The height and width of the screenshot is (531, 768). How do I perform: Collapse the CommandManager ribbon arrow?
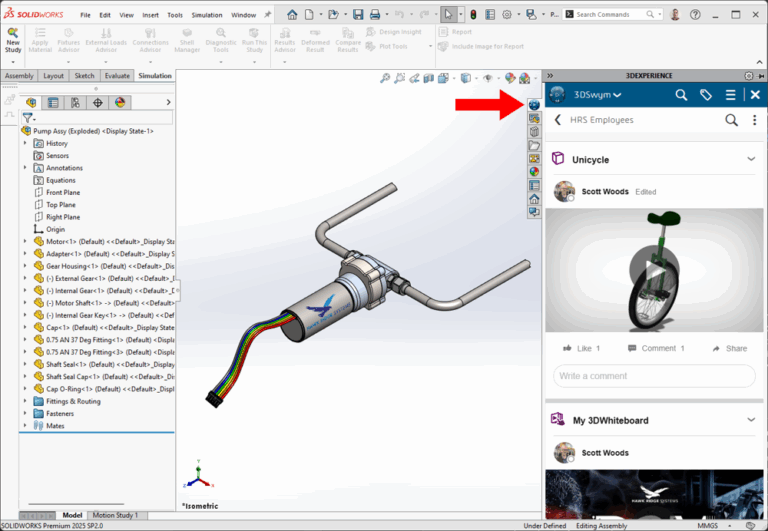click(x=759, y=62)
